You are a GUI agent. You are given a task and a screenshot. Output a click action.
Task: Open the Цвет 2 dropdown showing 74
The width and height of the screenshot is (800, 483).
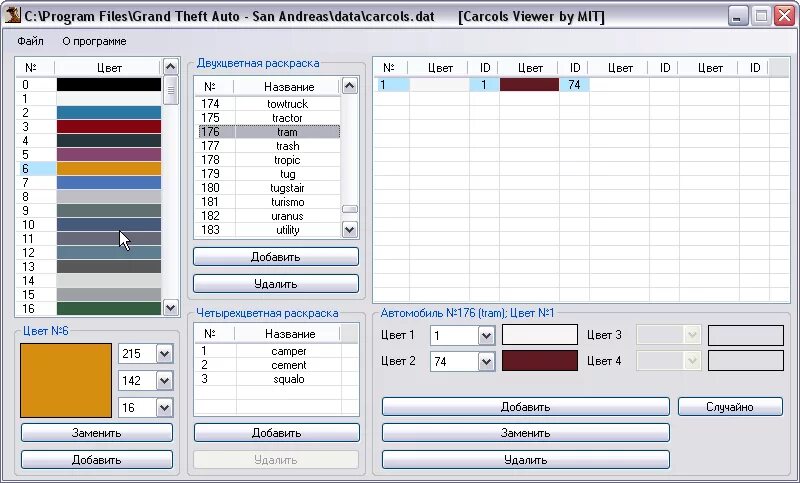pyautogui.click(x=486, y=362)
